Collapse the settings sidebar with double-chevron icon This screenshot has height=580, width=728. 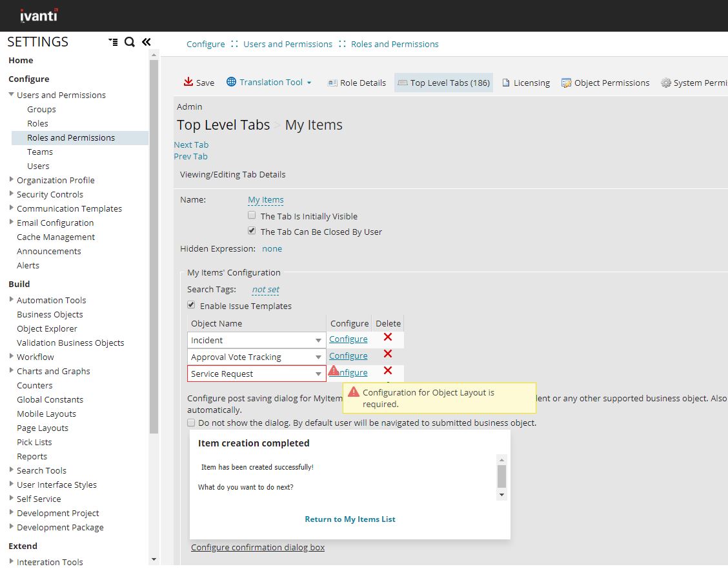click(x=147, y=42)
